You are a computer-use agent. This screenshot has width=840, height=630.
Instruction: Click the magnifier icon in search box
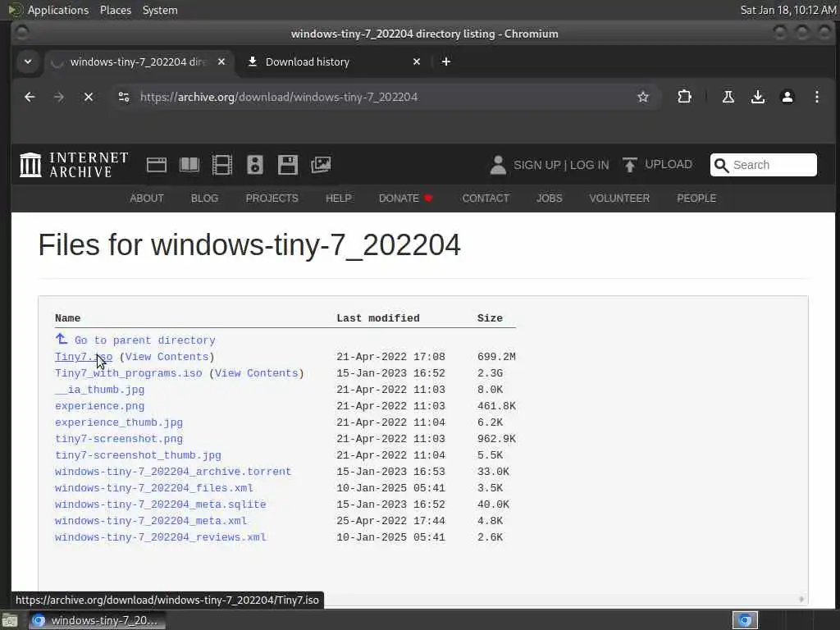pos(722,165)
